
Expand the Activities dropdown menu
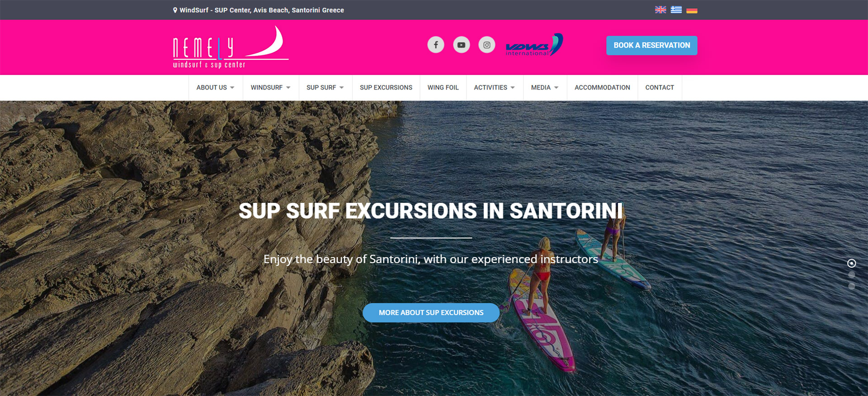(495, 88)
